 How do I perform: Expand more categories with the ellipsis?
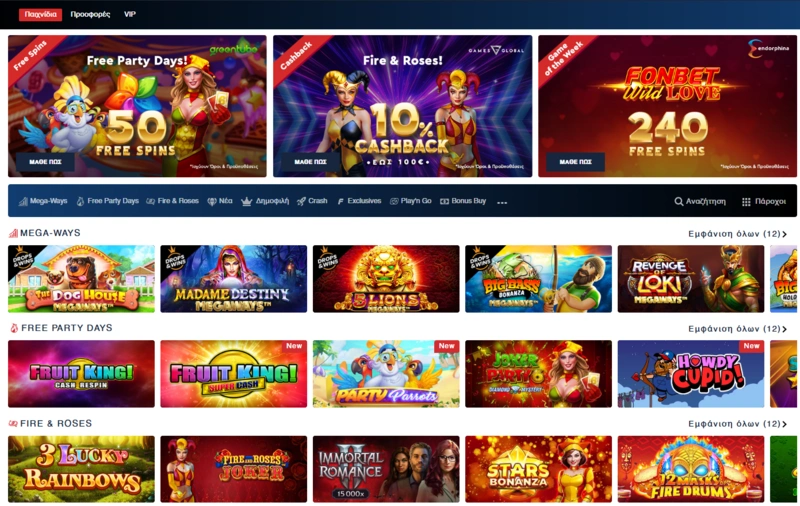(x=502, y=203)
